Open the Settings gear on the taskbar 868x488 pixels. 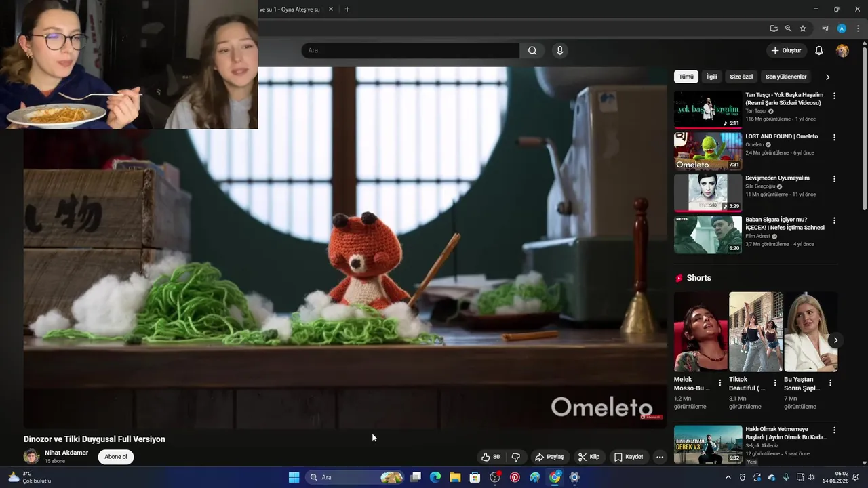(x=574, y=477)
